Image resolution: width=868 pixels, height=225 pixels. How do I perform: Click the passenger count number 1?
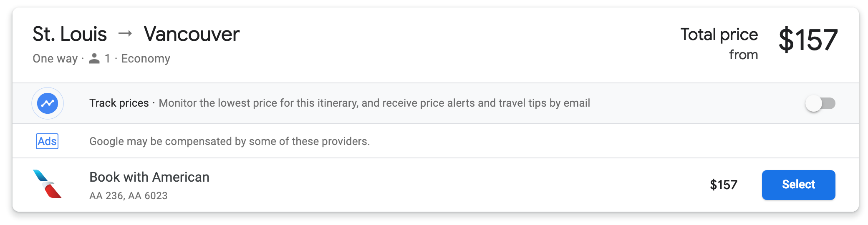107,59
